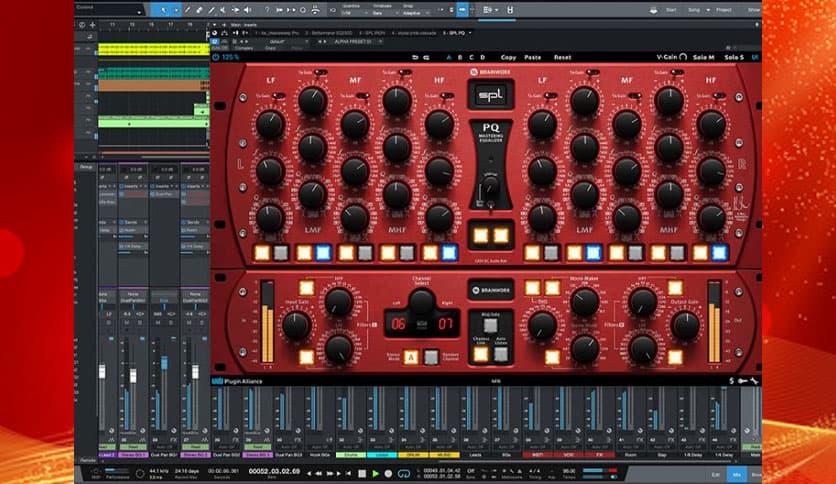Click the Output Gain knob
This screenshot has height=484, width=836.
685,325
